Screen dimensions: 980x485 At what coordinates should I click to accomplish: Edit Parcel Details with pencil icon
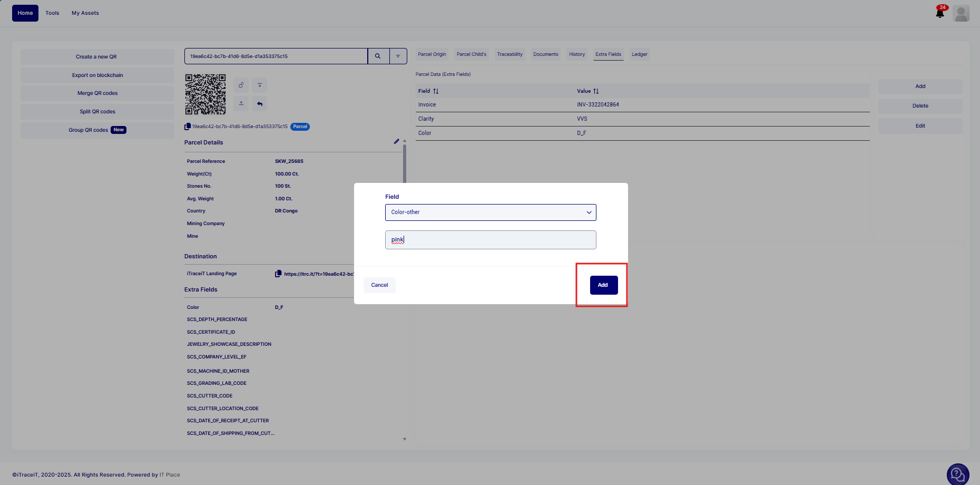tap(396, 141)
